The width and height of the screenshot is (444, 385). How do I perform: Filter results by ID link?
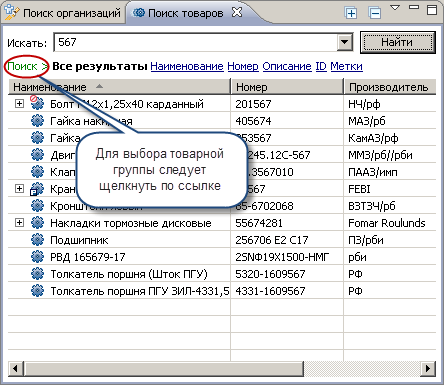click(321, 66)
